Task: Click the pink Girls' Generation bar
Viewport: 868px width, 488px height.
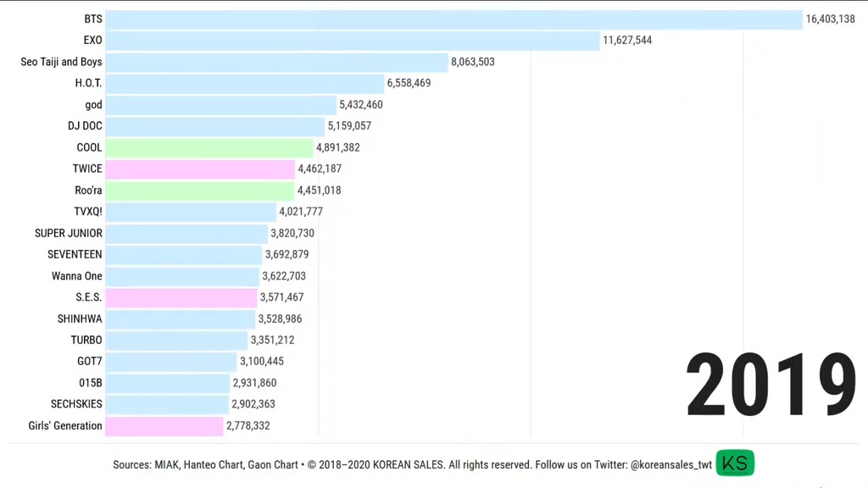Action: (164, 426)
